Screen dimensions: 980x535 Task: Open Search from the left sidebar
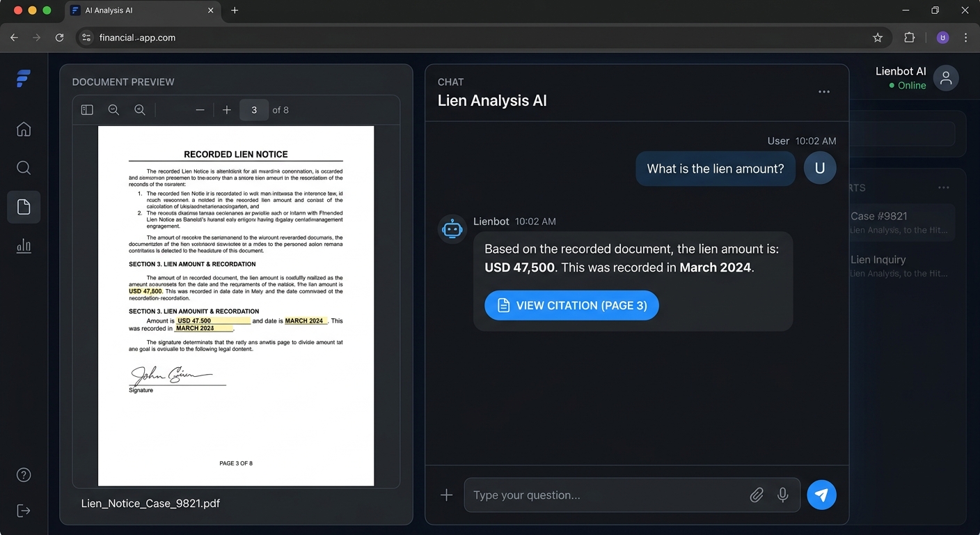(23, 167)
